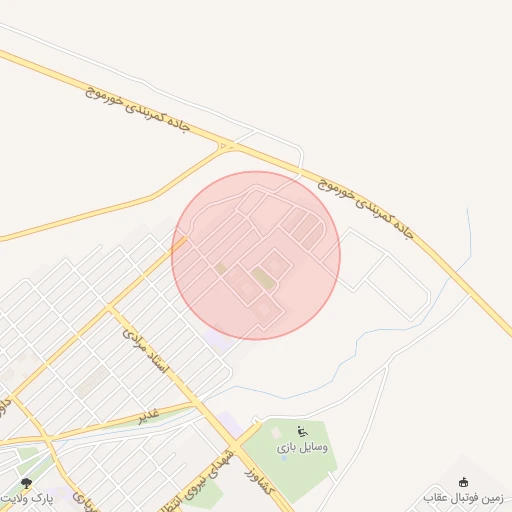
Task: Click the small white square near the playground icon
Action: coord(276,433)
